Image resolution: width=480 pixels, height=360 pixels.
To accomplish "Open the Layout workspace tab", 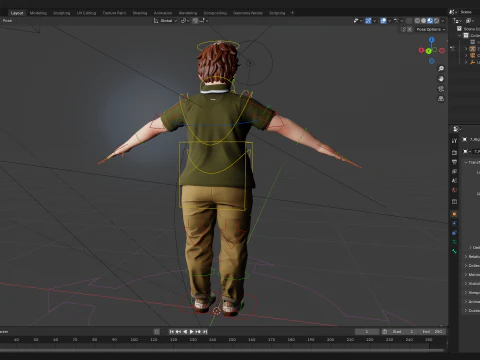I will coord(17,13).
